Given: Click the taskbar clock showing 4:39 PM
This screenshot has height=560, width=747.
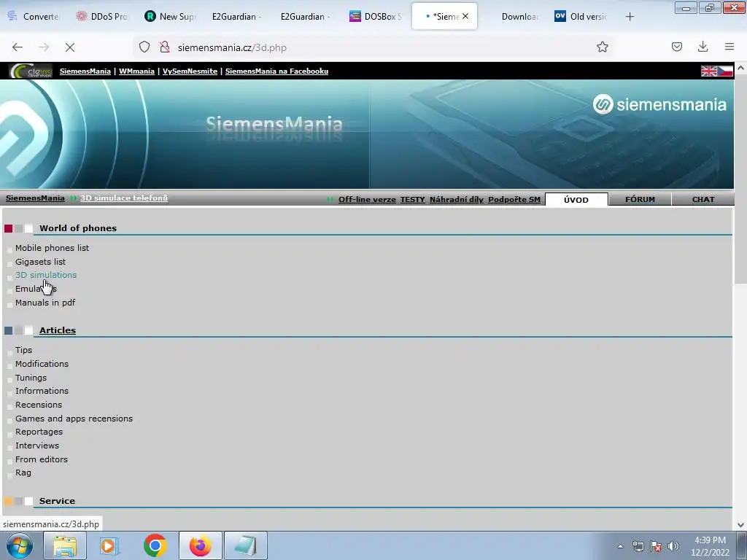Looking at the screenshot, I should pyautogui.click(x=711, y=546).
